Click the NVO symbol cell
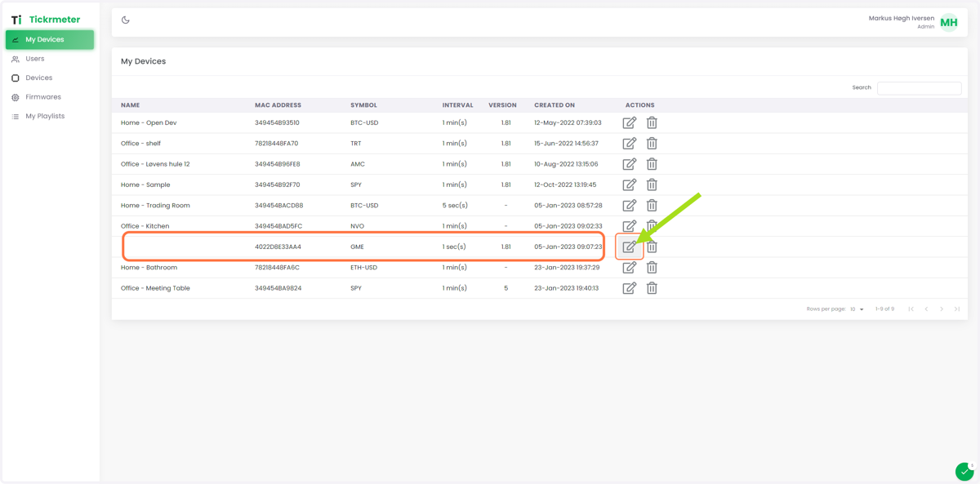Viewport: 980px width, 484px height. pyautogui.click(x=358, y=226)
